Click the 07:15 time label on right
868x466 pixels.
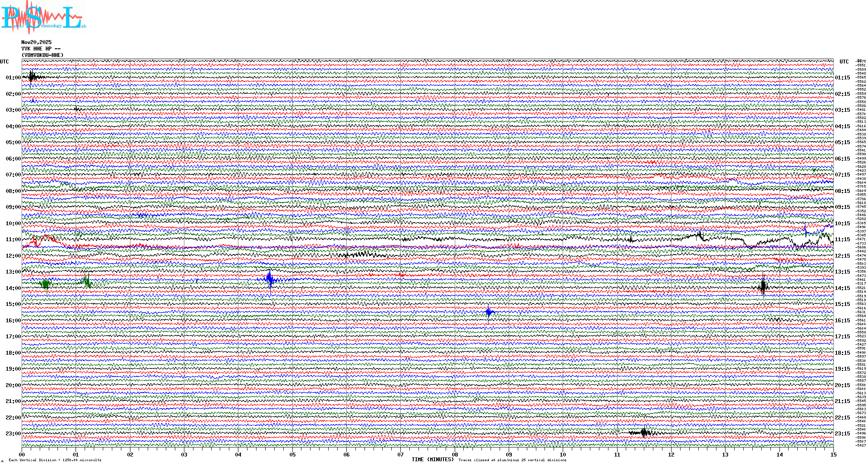pyautogui.click(x=842, y=175)
